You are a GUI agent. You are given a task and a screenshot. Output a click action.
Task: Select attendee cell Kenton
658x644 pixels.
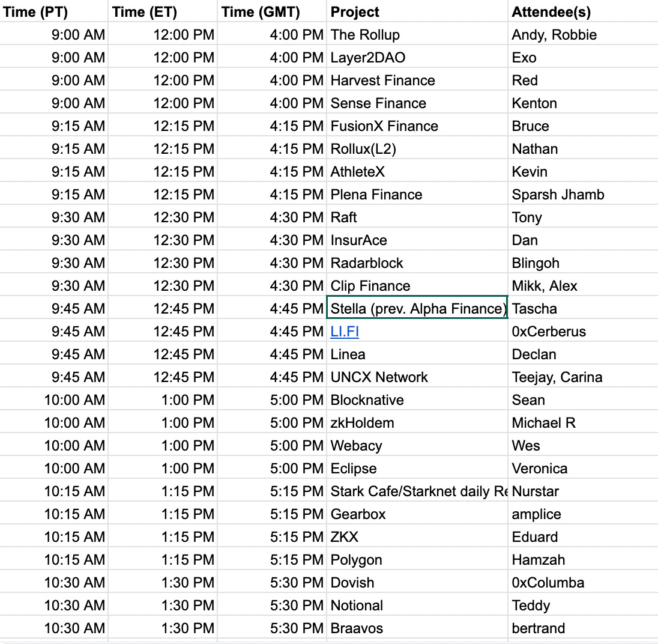tap(584, 103)
